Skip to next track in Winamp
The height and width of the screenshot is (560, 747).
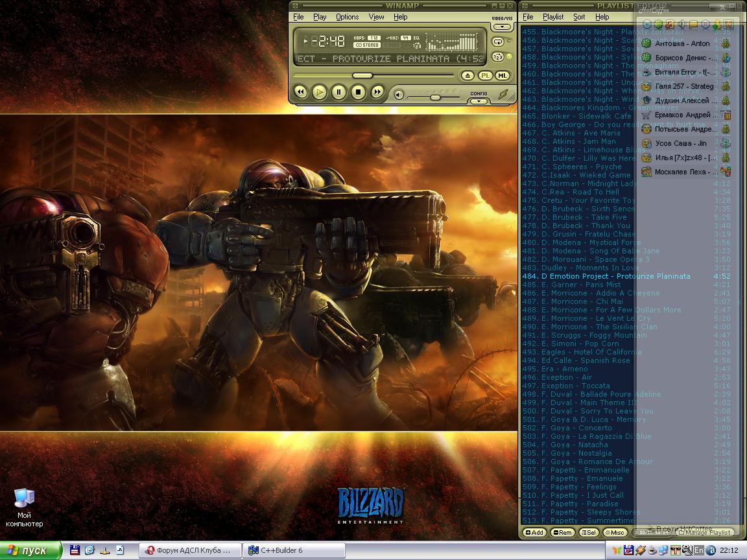pos(377,93)
